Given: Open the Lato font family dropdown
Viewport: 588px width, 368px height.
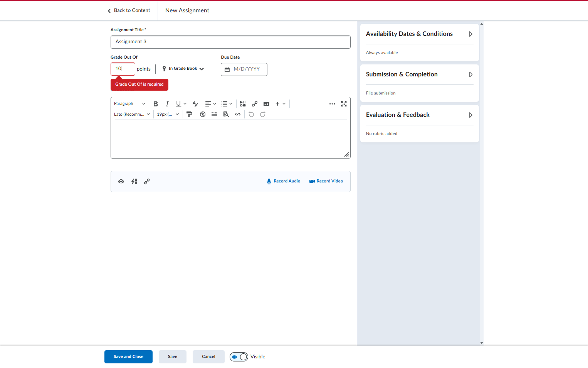Looking at the screenshot, I should pos(132,114).
